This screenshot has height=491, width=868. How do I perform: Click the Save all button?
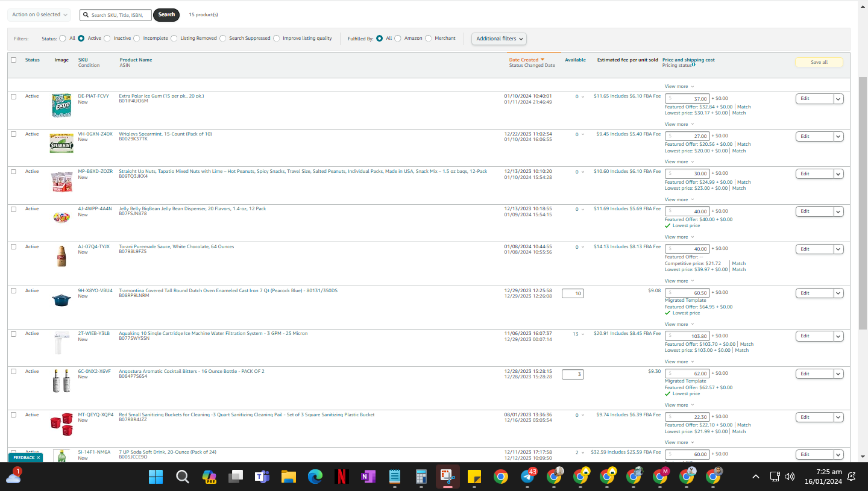(819, 62)
